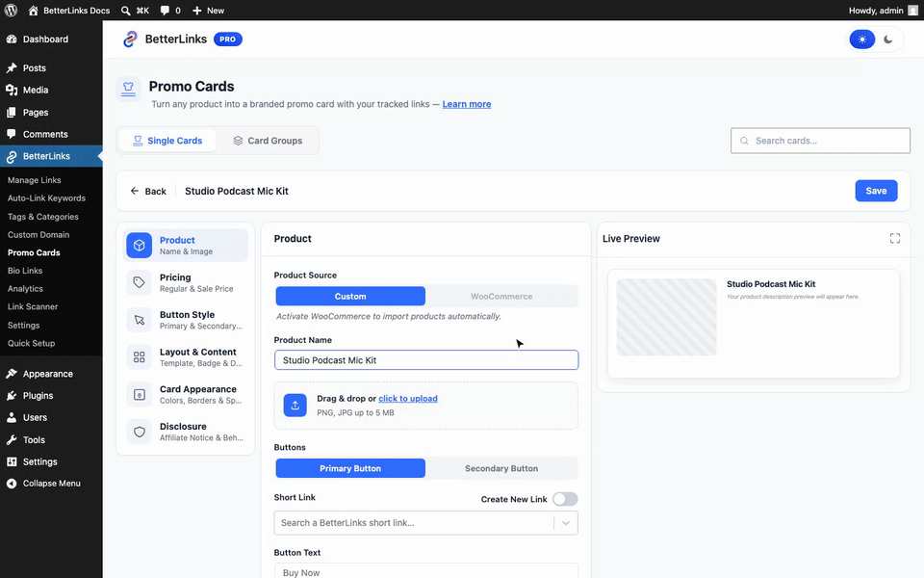Click the Card Appearance icon
This screenshot has width=924, height=578.
139,395
